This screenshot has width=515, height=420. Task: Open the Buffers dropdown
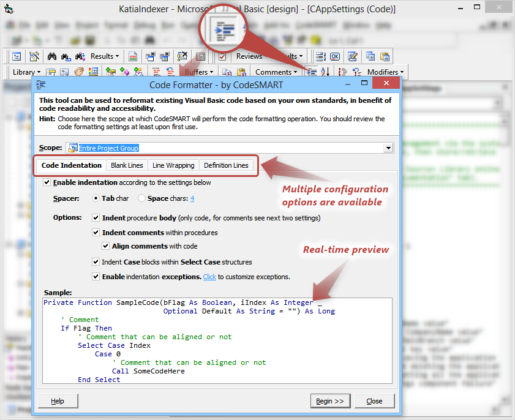point(198,72)
